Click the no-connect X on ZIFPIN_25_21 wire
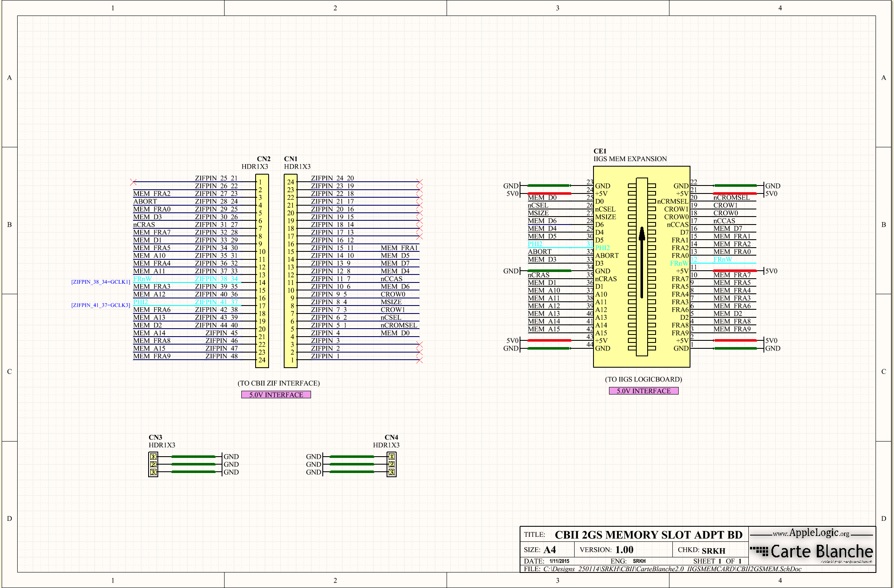The height and width of the screenshot is (588, 894). click(133, 182)
